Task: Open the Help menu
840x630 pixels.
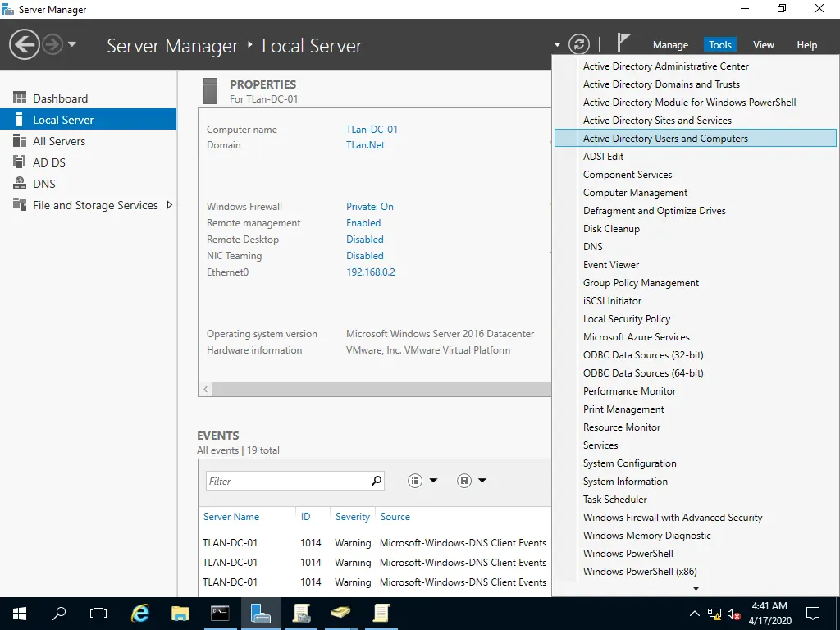Action: tap(807, 45)
